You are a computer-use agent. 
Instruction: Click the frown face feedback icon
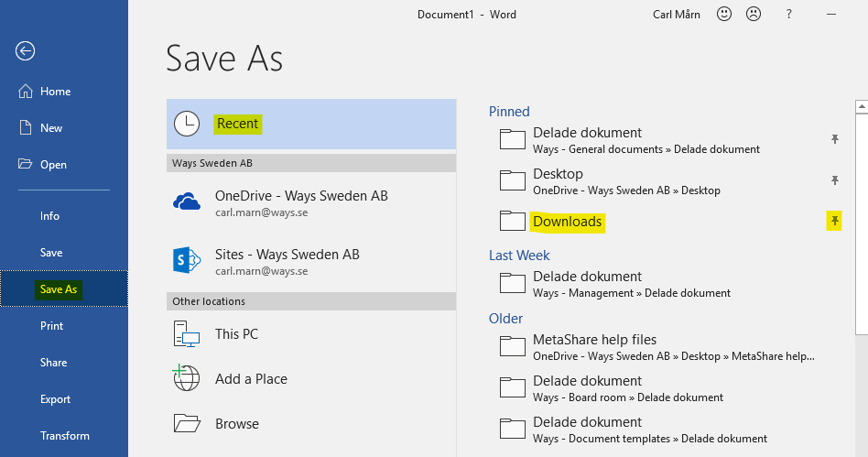click(754, 14)
